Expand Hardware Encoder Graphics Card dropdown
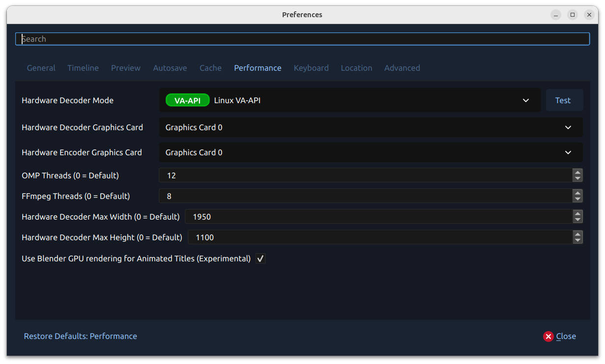The height and width of the screenshot is (364, 605). [371, 152]
